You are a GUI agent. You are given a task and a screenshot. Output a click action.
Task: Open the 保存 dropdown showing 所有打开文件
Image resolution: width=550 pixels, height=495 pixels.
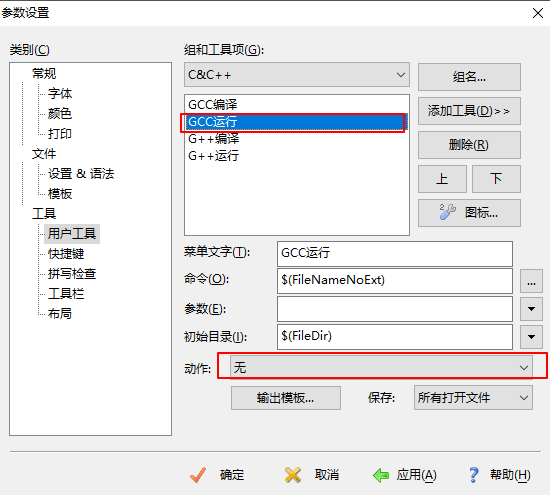pos(473,397)
